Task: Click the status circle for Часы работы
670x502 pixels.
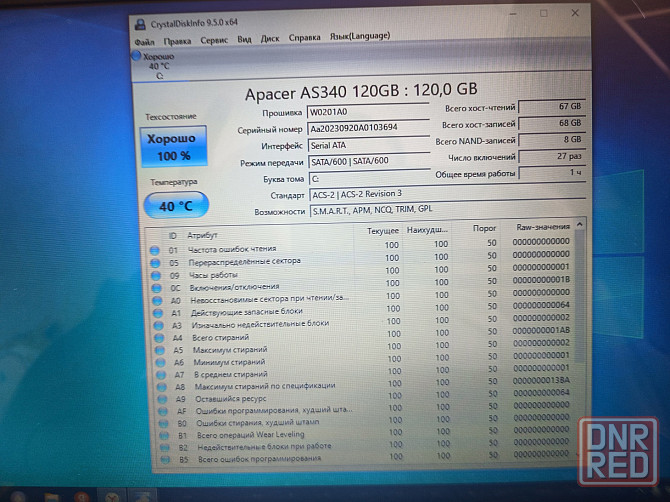Action: click(156, 276)
